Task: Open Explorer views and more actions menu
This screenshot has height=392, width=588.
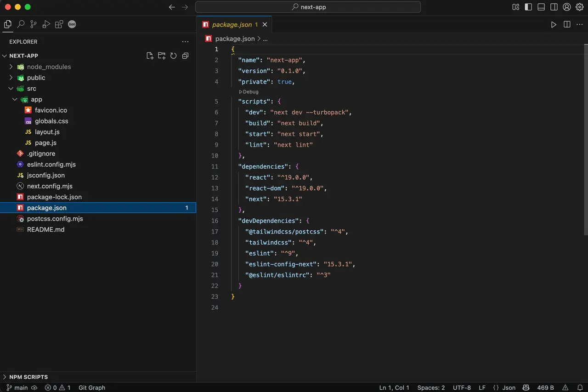Action: (185, 42)
